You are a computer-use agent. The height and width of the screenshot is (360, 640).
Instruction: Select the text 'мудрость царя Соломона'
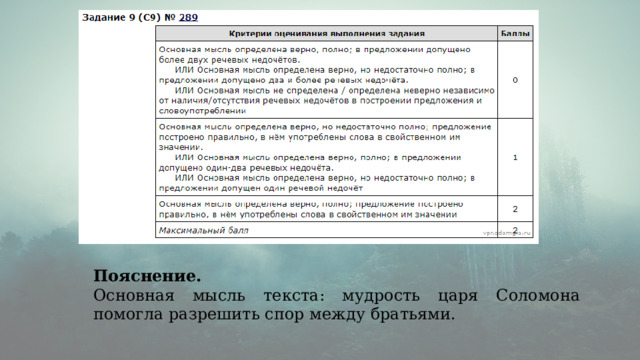pyautogui.click(x=460, y=296)
